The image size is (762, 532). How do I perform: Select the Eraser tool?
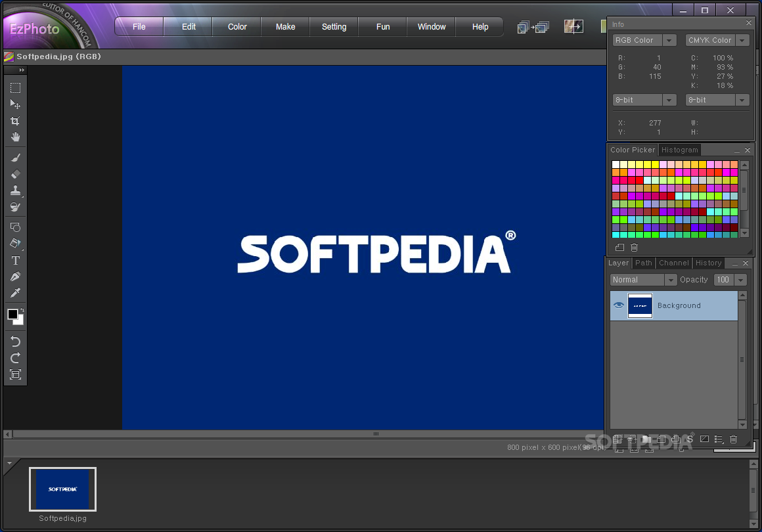pos(16,174)
